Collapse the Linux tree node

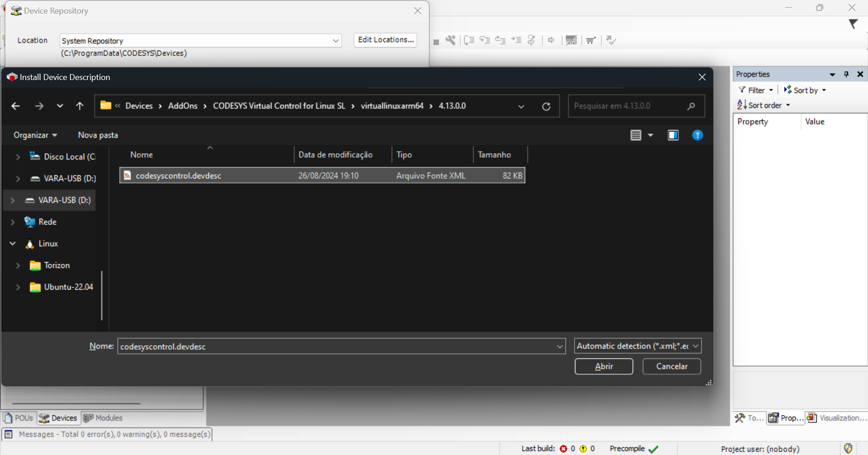(13, 244)
